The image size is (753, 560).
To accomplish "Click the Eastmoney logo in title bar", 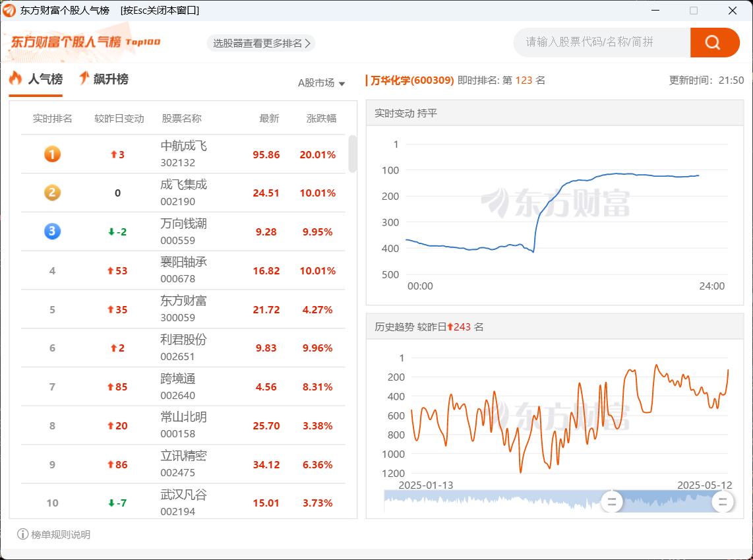I will (x=9, y=10).
